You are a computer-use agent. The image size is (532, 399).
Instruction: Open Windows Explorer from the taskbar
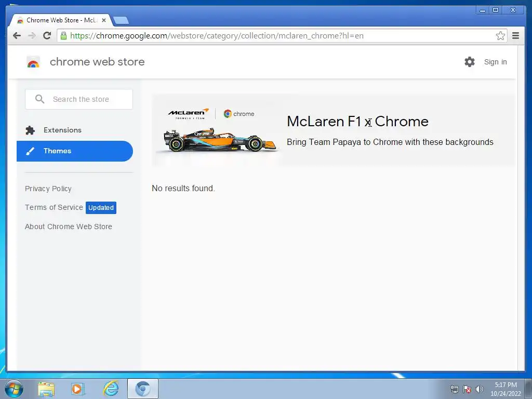[x=46, y=389]
